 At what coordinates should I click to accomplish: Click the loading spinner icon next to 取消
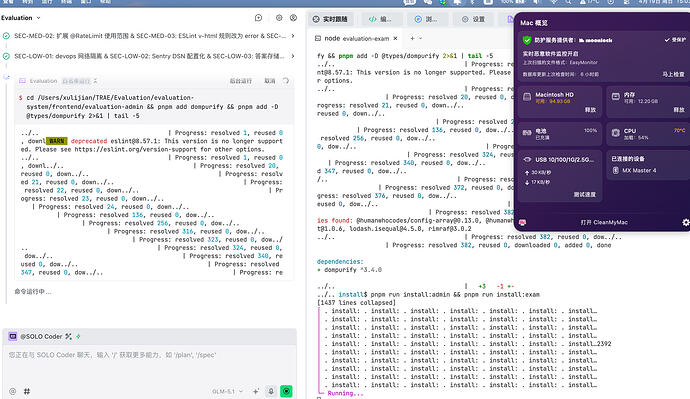tap(286, 81)
